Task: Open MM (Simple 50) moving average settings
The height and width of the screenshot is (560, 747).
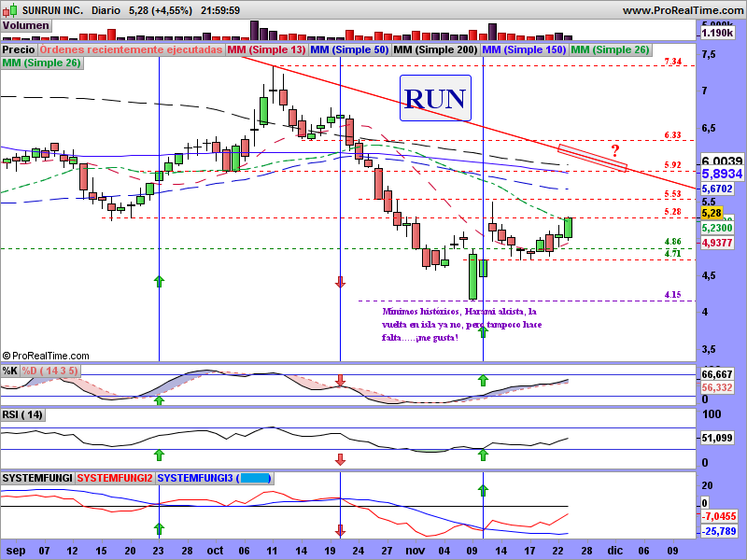Action: pos(349,49)
